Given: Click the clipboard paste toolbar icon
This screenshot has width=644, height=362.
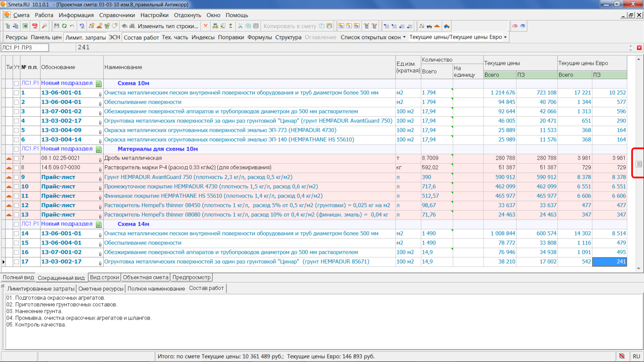Looking at the screenshot, I should (x=256, y=26).
